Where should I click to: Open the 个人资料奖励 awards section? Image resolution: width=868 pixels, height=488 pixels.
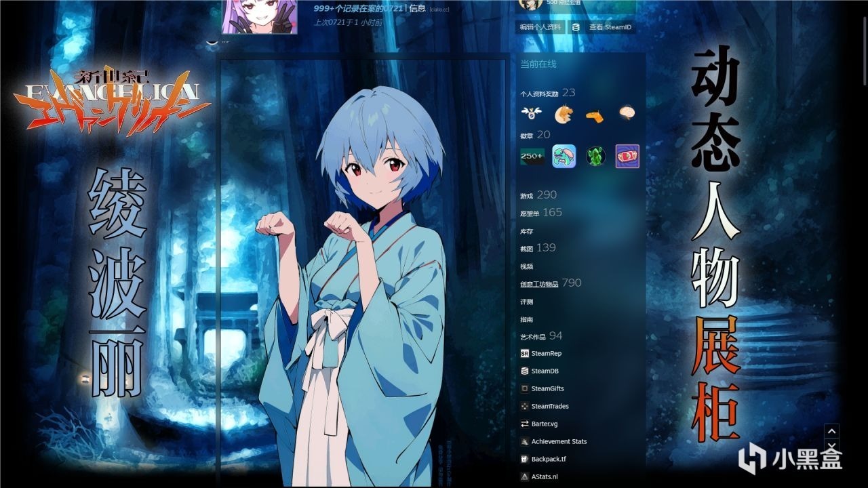[x=539, y=94]
